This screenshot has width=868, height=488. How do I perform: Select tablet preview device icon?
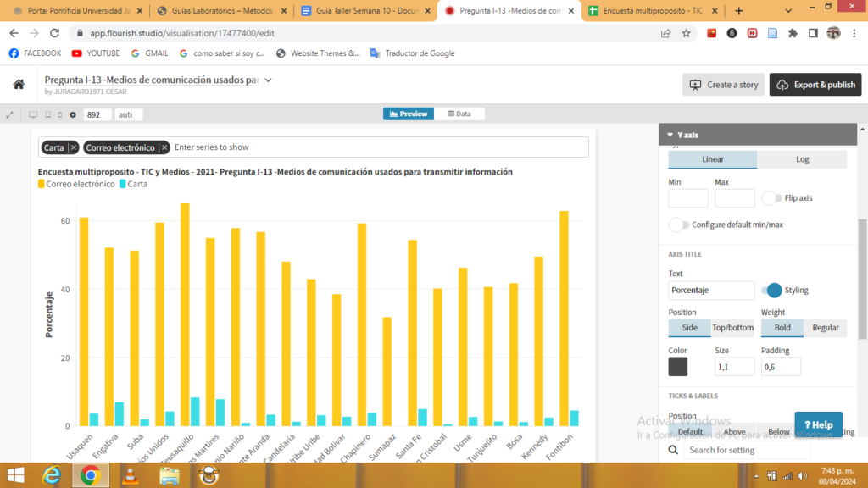(48, 114)
